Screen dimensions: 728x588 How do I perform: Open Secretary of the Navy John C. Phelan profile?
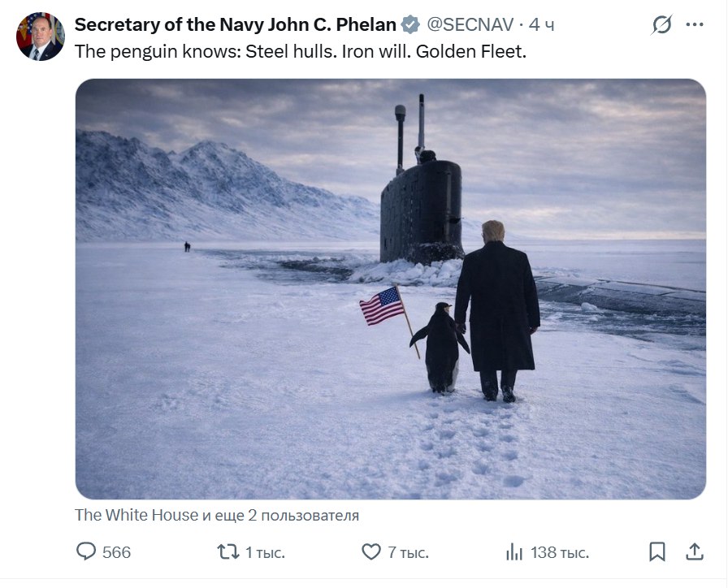coord(236,25)
